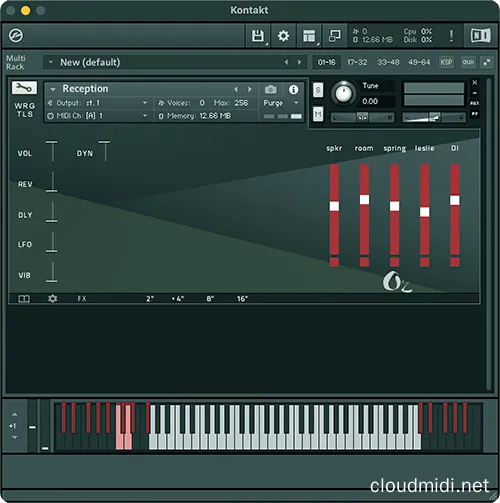Expand the Reception instrument name menu
Screen dimensions: 500x503
point(52,89)
